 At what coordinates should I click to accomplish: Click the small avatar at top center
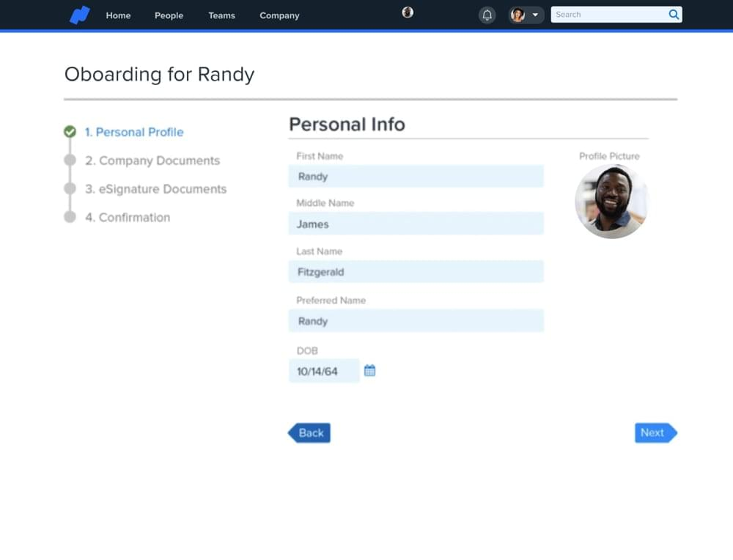click(408, 12)
